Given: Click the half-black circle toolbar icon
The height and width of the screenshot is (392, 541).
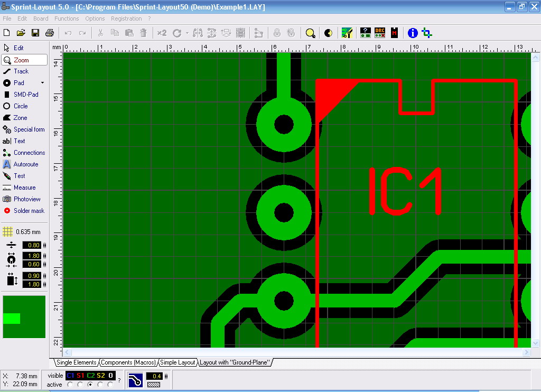Looking at the screenshot, I should point(328,33).
